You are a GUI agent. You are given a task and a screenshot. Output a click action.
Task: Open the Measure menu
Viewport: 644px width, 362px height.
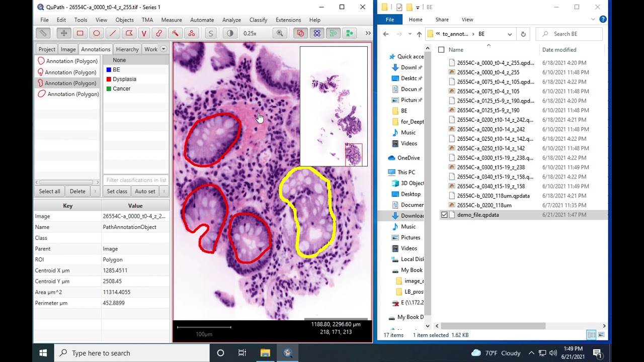click(172, 20)
